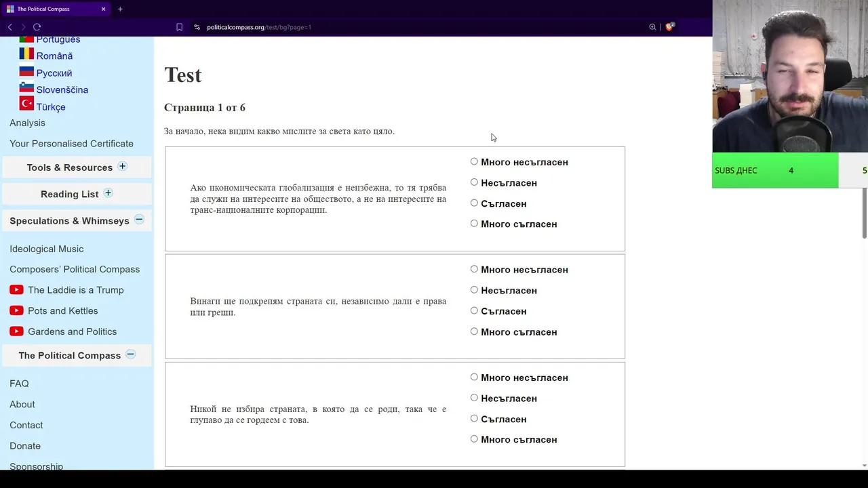This screenshot has height=488, width=868.
Task: Open the Donate link
Action: pos(25,446)
